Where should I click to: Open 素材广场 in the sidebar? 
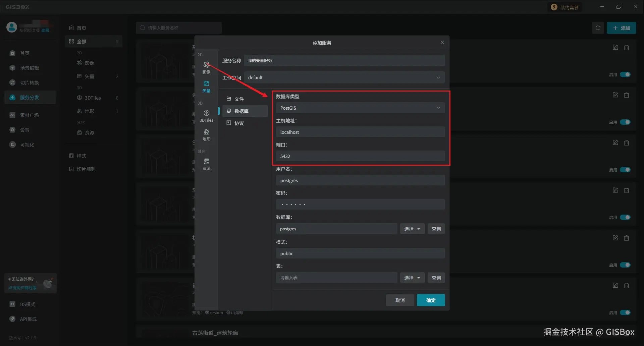(x=30, y=115)
